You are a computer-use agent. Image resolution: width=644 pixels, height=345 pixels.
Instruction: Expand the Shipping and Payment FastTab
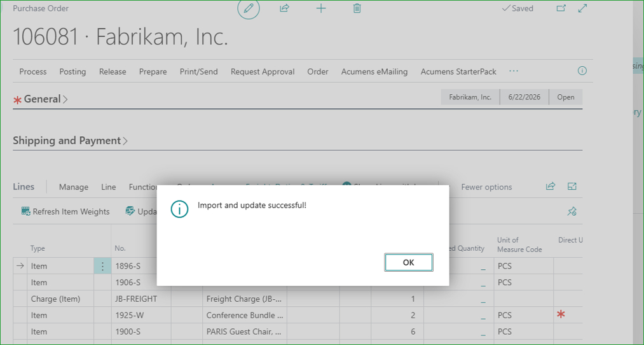coord(70,141)
